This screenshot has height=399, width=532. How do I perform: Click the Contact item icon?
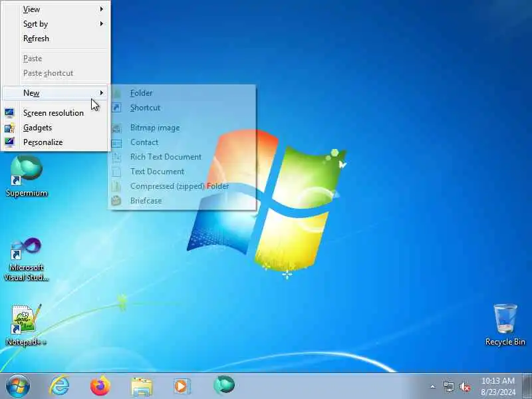click(116, 142)
